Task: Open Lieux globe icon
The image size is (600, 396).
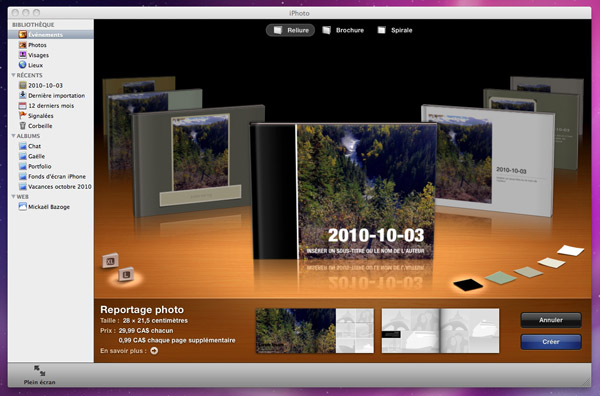Action: click(x=23, y=65)
